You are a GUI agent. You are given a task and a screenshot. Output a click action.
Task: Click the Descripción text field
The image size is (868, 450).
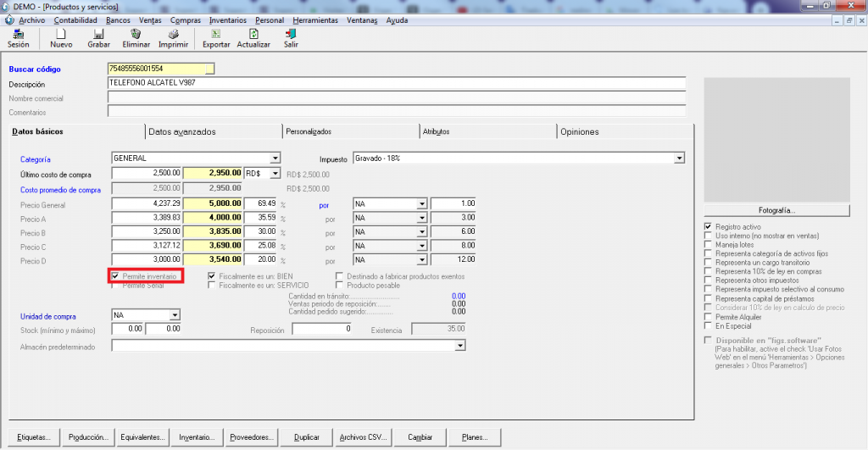(395, 84)
